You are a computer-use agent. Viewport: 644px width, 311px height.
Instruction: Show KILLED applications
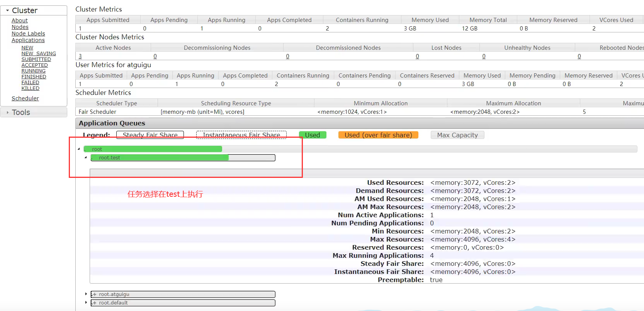coord(30,88)
